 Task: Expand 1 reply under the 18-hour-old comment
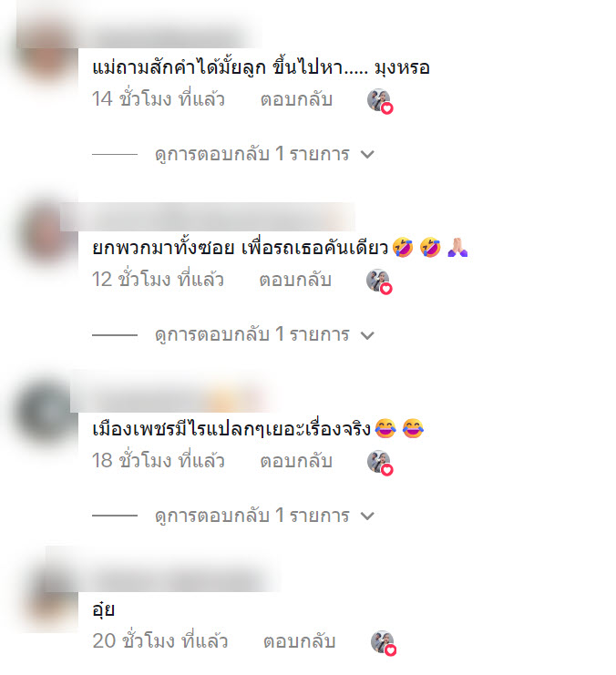[x=264, y=516]
